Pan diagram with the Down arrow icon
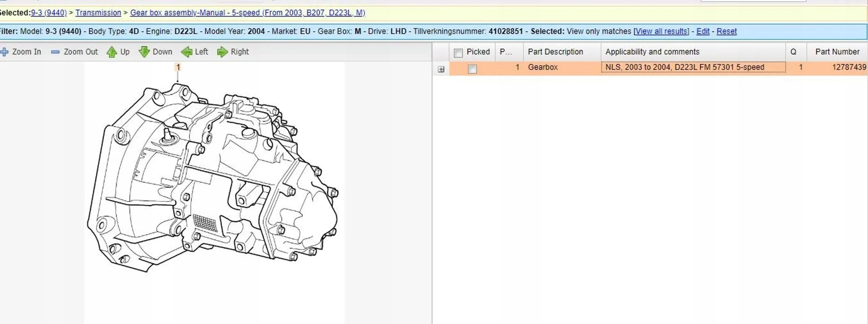This screenshot has width=868, height=324. click(144, 52)
